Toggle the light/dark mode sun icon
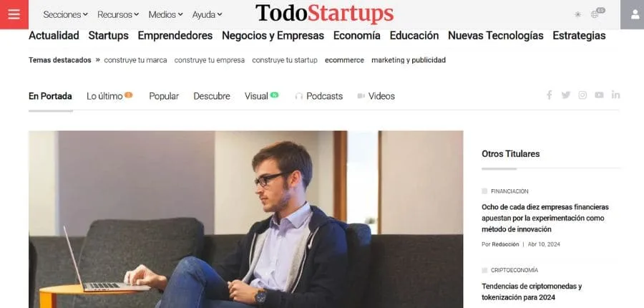 pos(578,14)
